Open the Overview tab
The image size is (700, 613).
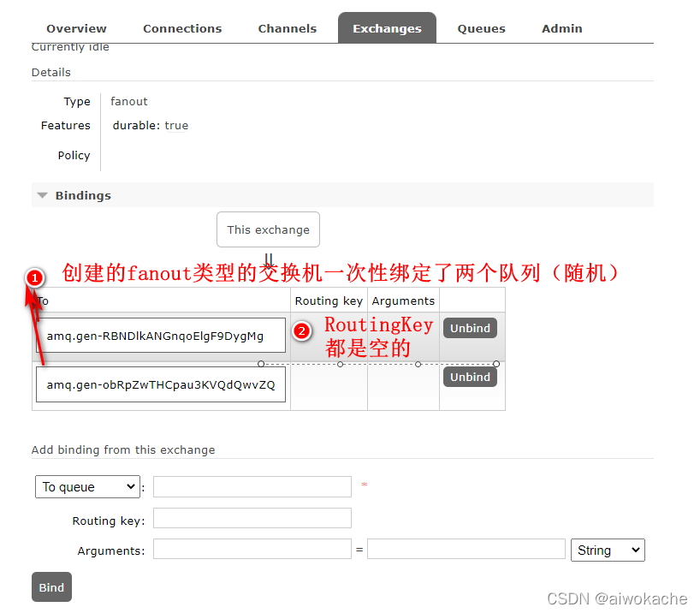click(x=76, y=28)
